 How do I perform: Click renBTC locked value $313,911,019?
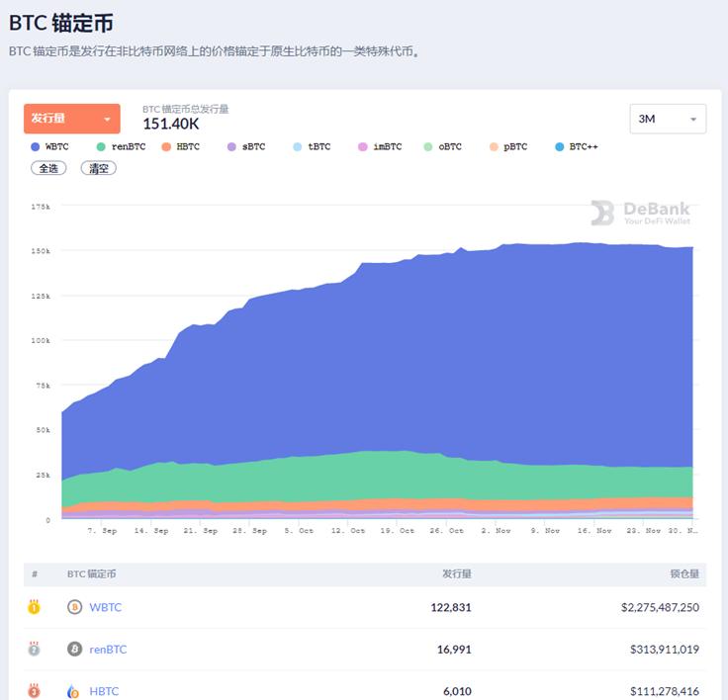665,649
